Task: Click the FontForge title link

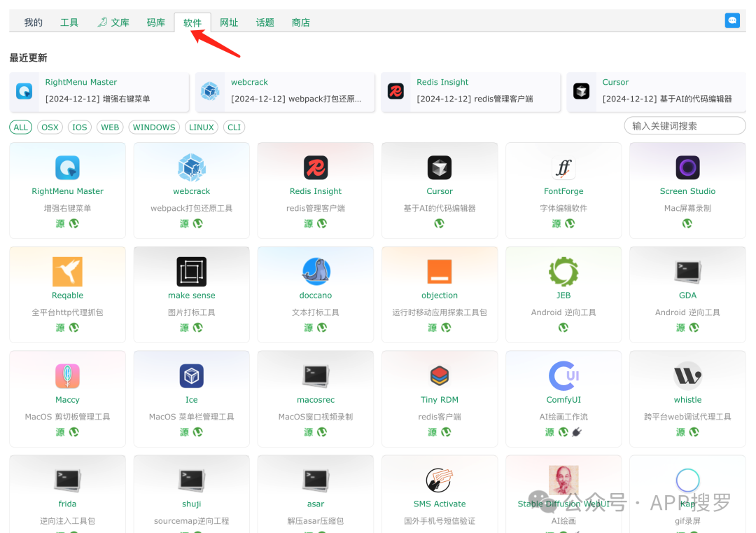Action: 563,191
